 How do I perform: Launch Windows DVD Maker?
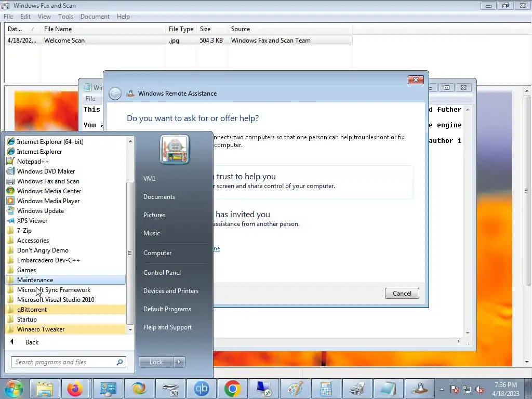click(65, 171)
